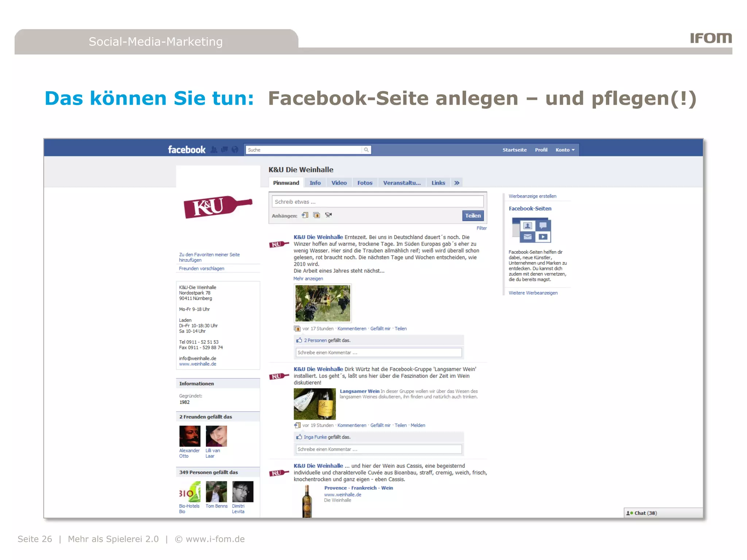
Task: Expand more tabs with double arrow
Action: point(457,183)
